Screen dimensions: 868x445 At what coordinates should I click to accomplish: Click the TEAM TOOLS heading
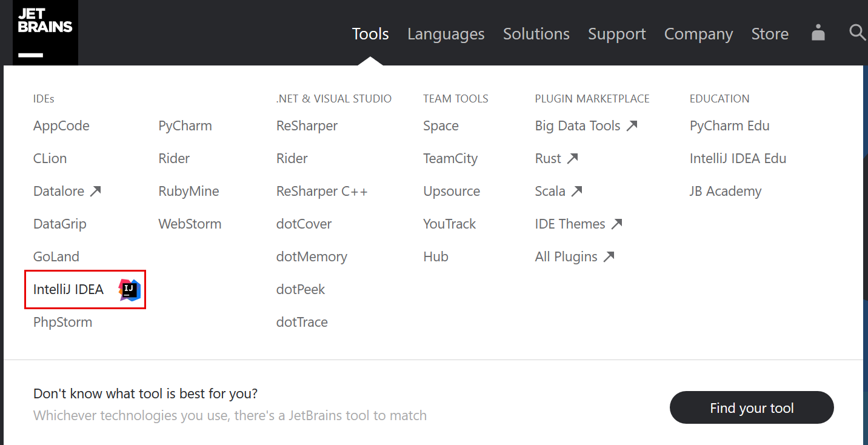(456, 99)
